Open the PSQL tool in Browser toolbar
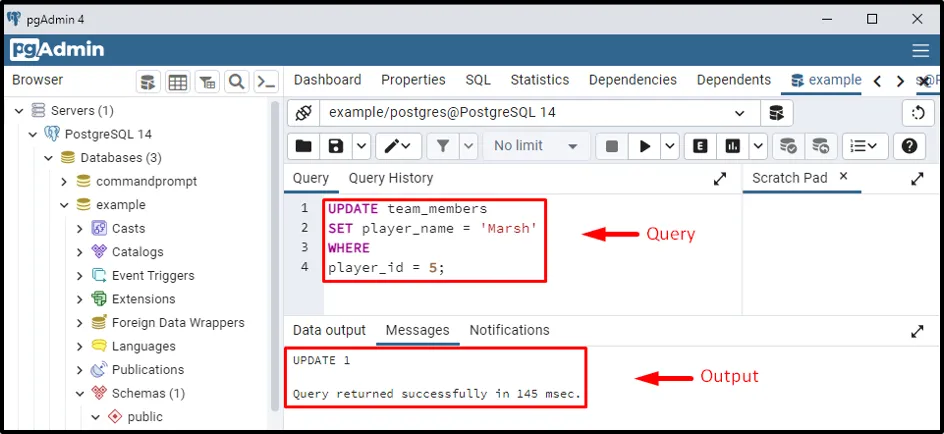 [266, 82]
